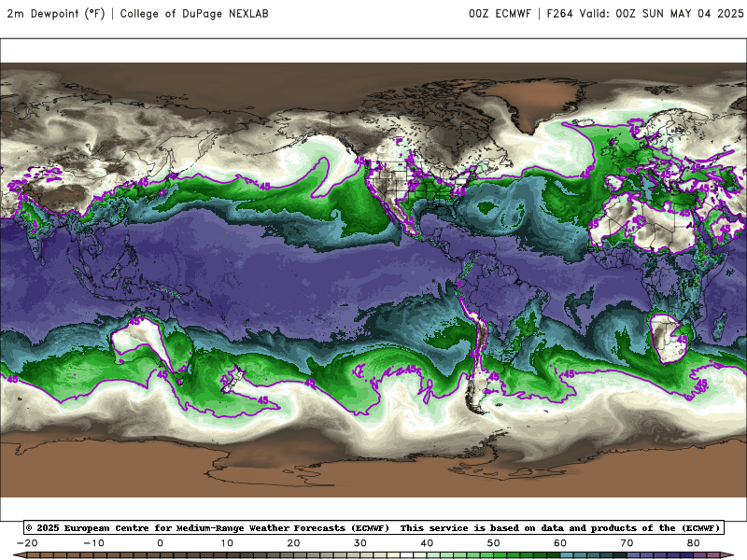Click the "2m Dewpoint (°F)" title text
The width and height of the screenshot is (747, 560).
pos(56,14)
